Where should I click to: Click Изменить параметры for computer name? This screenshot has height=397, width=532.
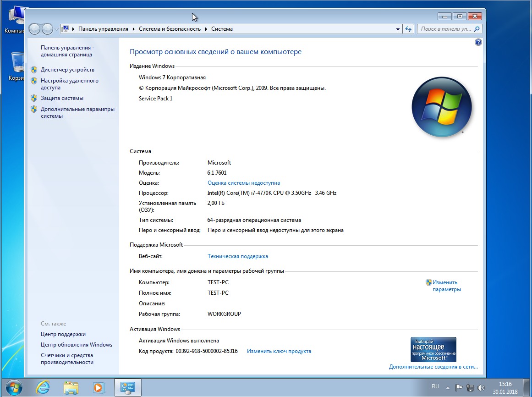[446, 286]
